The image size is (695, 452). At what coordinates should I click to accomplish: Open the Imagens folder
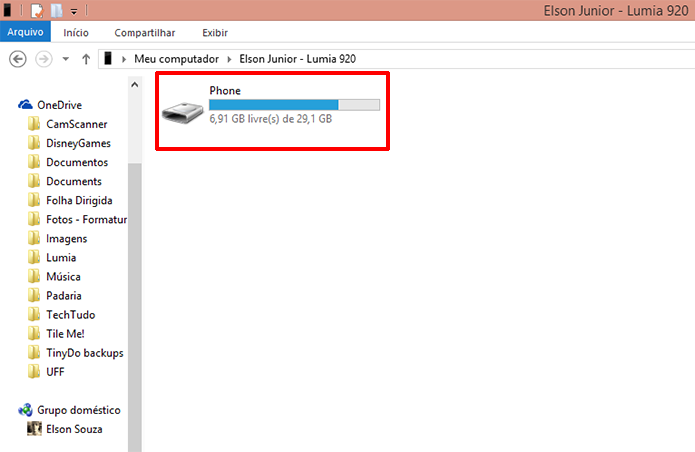[x=66, y=238]
